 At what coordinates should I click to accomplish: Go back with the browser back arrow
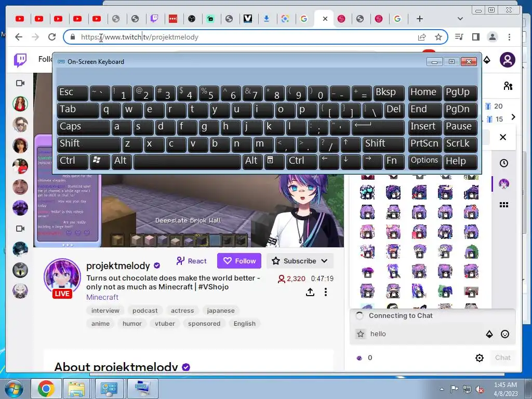tap(19, 37)
